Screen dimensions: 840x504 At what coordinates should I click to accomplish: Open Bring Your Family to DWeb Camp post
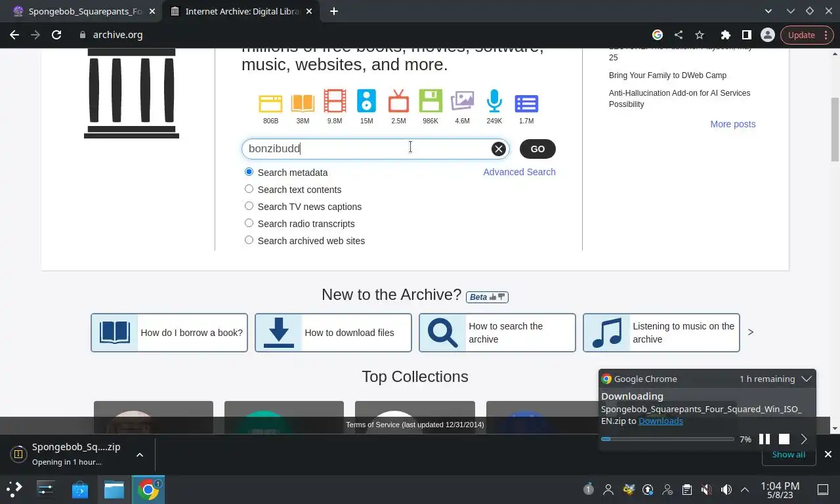coord(667,75)
